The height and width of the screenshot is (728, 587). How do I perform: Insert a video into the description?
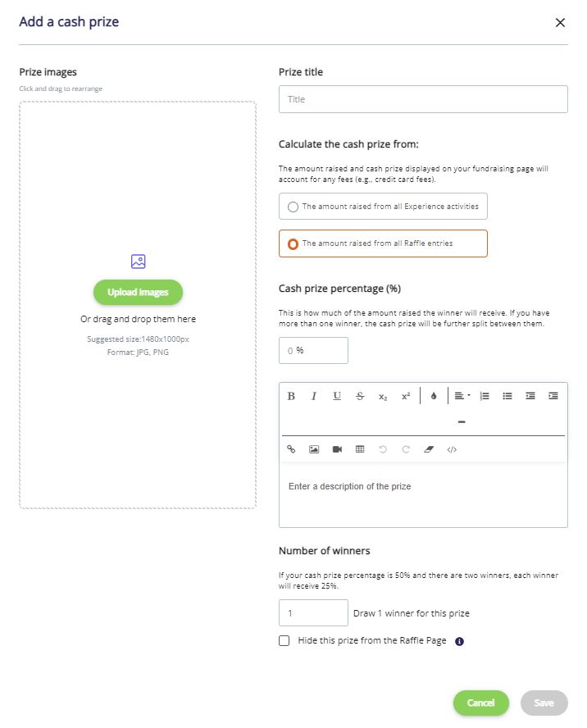click(x=337, y=449)
